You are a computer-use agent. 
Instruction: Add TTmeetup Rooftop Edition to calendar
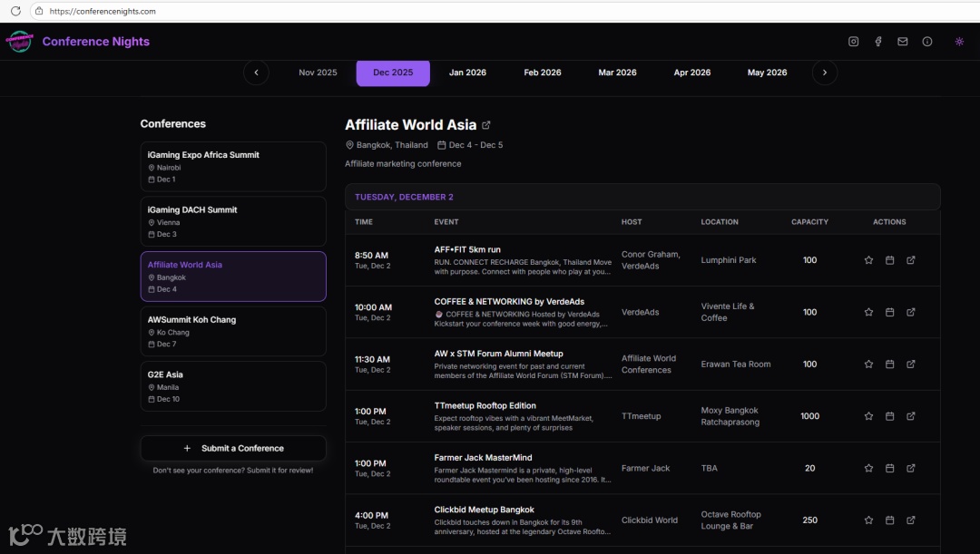click(x=889, y=416)
